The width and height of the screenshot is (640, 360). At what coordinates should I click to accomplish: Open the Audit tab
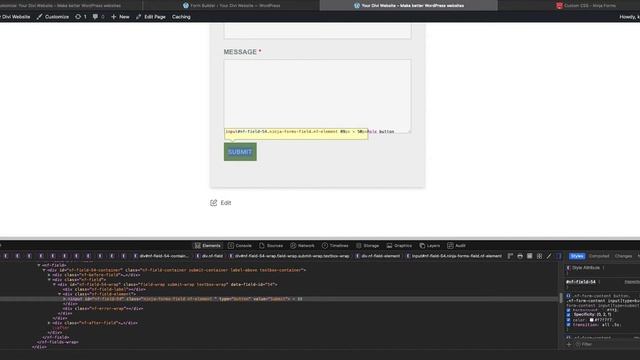(x=456, y=246)
